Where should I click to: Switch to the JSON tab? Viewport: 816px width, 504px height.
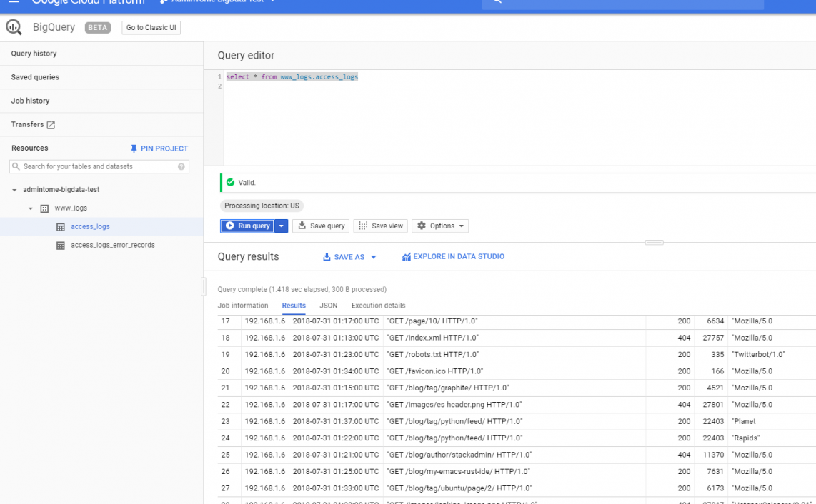click(328, 305)
